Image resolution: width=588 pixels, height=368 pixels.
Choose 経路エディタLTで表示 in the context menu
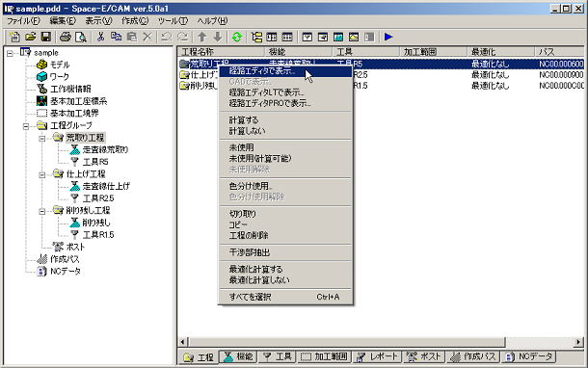point(285,92)
